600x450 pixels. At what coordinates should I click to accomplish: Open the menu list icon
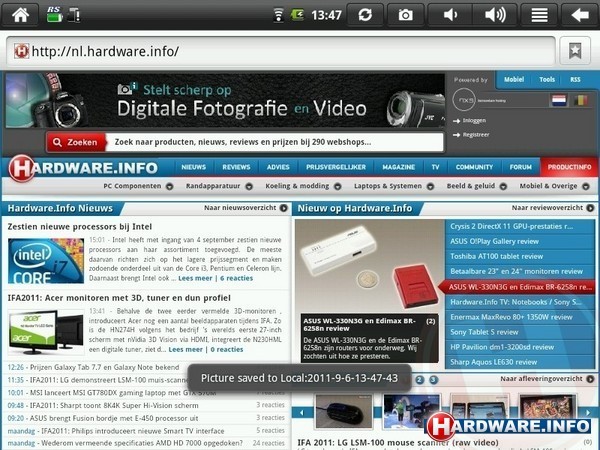coord(539,15)
